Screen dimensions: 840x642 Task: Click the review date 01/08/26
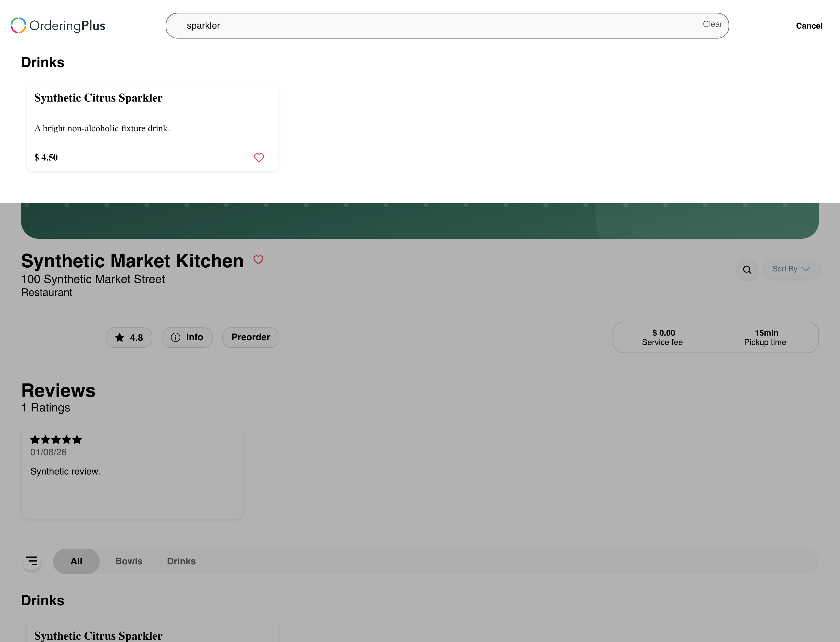(x=48, y=452)
